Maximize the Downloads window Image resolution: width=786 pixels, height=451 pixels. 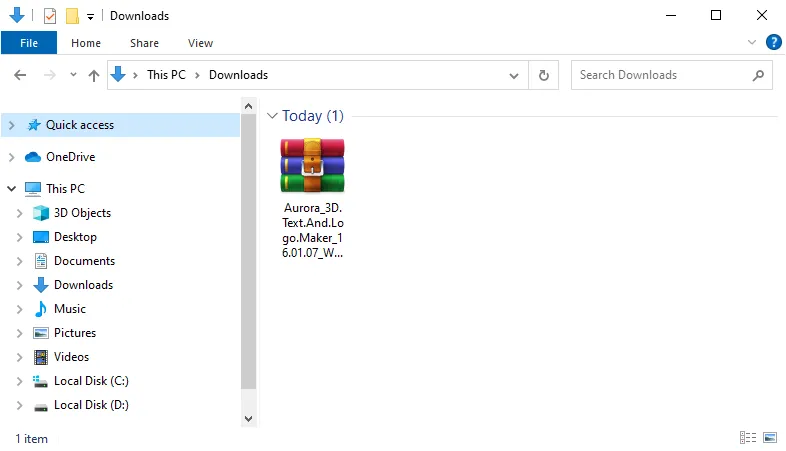pyautogui.click(x=716, y=16)
